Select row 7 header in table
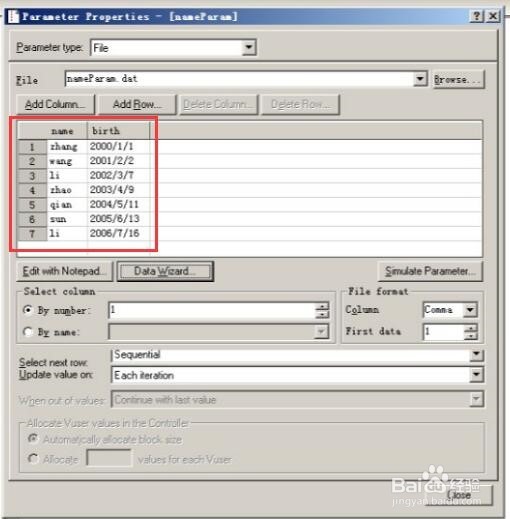Viewport: 510px width, 519px height. point(32,234)
